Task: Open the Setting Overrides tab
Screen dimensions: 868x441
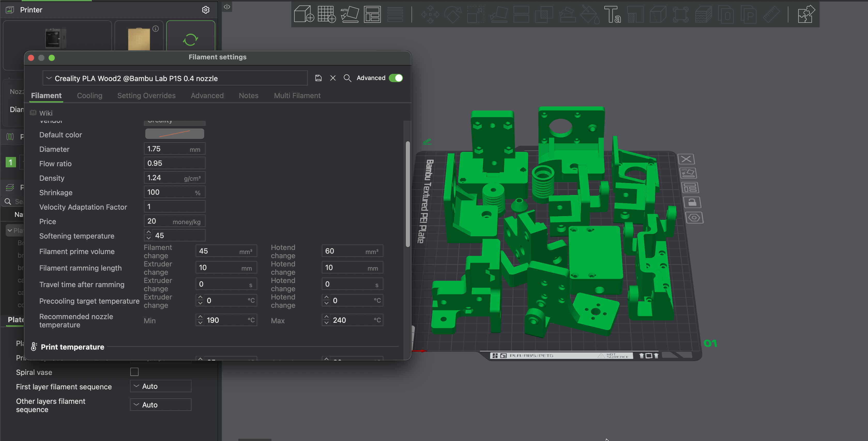Action: point(146,96)
